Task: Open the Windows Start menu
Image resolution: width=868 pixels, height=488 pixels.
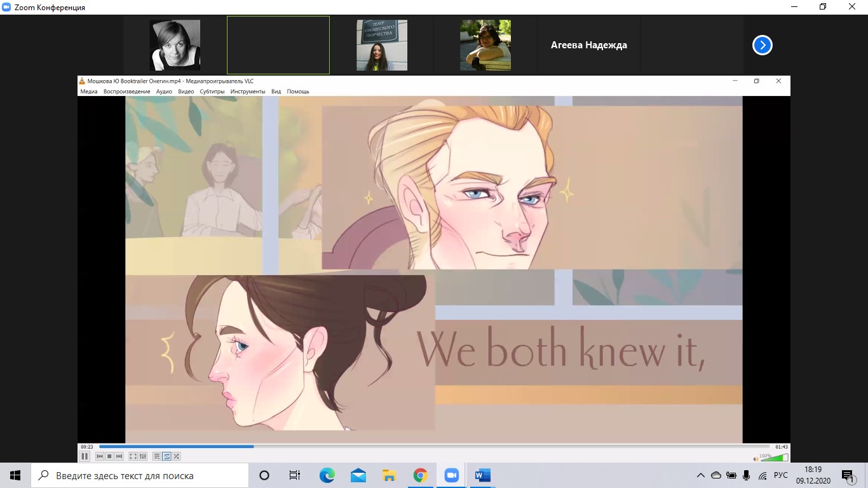Action: [x=15, y=475]
